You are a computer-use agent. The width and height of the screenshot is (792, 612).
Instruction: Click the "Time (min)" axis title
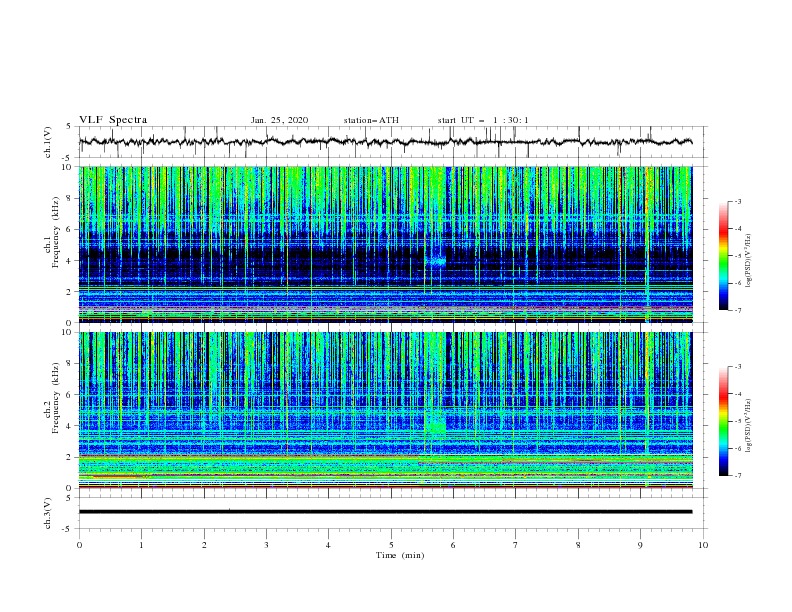click(400, 555)
